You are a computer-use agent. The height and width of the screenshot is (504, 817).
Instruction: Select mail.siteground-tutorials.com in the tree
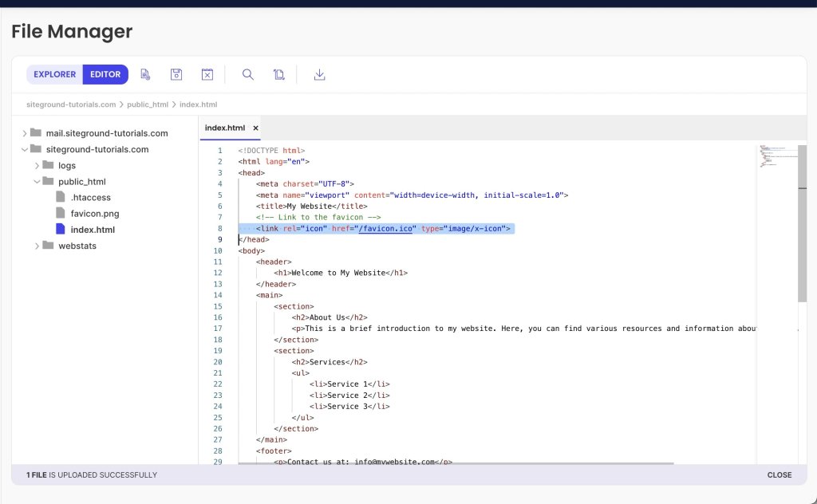point(107,133)
